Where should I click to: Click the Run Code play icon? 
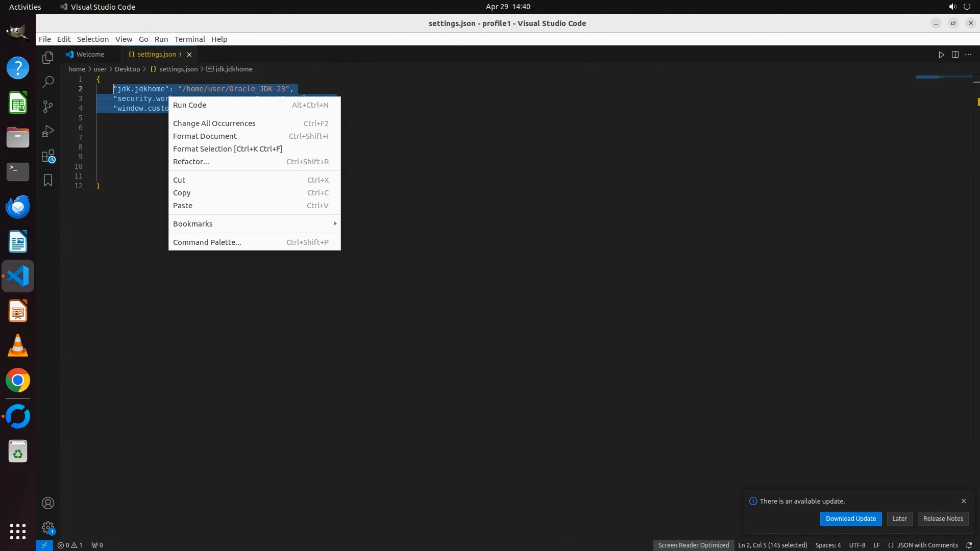[x=941, y=55]
